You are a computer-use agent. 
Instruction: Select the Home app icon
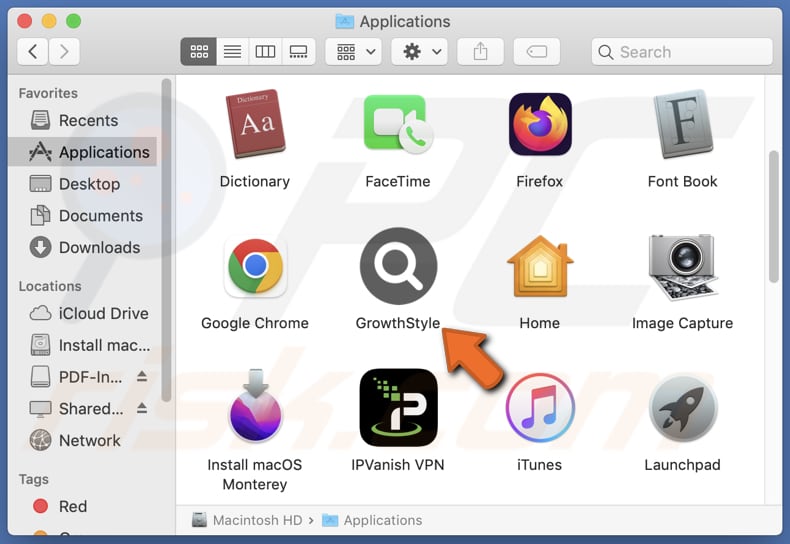540,266
